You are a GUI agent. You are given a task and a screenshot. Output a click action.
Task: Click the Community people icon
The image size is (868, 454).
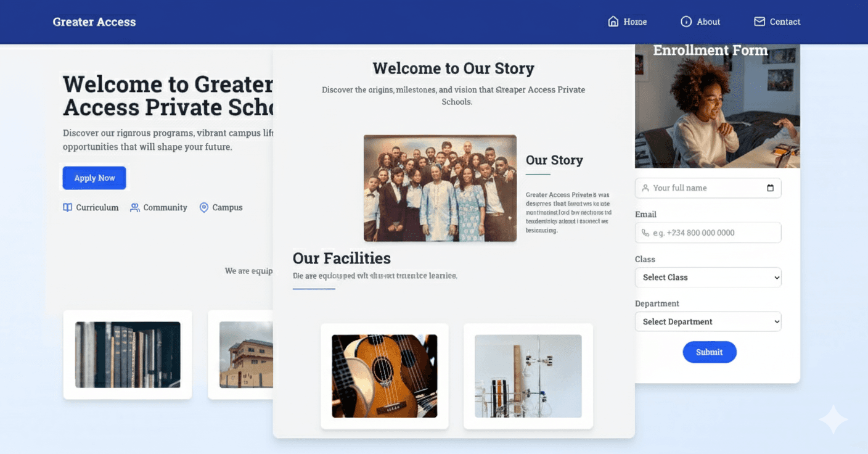(134, 208)
